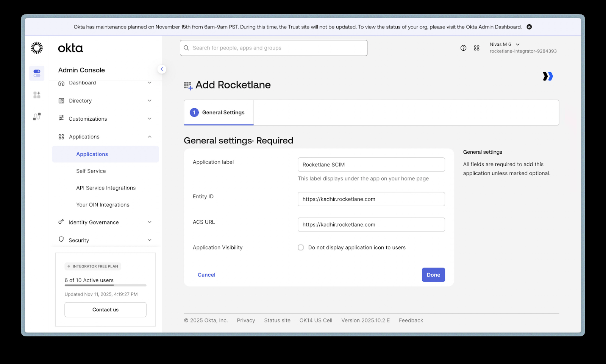This screenshot has height=364, width=606.
Task: Click the Security shield icon
Action: (61, 240)
